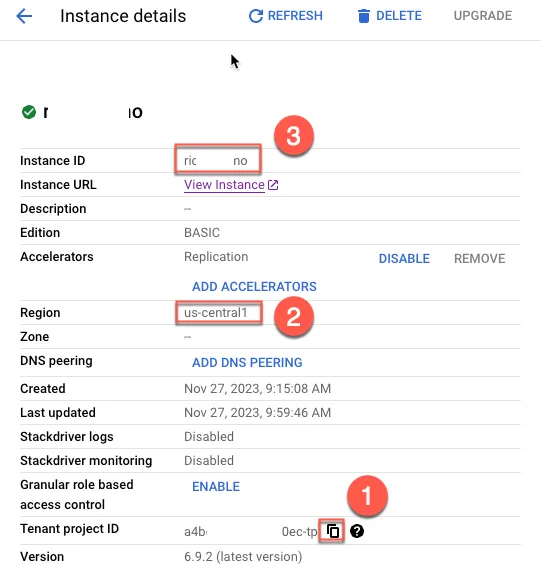
Task: Click the Instance details page title
Action: pyautogui.click(x=123, y=16)
